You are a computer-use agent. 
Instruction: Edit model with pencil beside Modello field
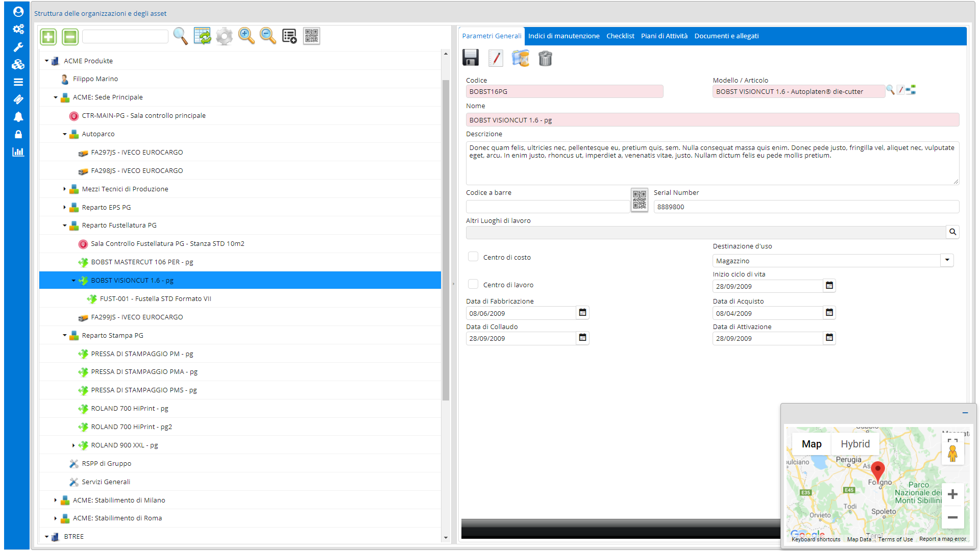coord(901,90)
